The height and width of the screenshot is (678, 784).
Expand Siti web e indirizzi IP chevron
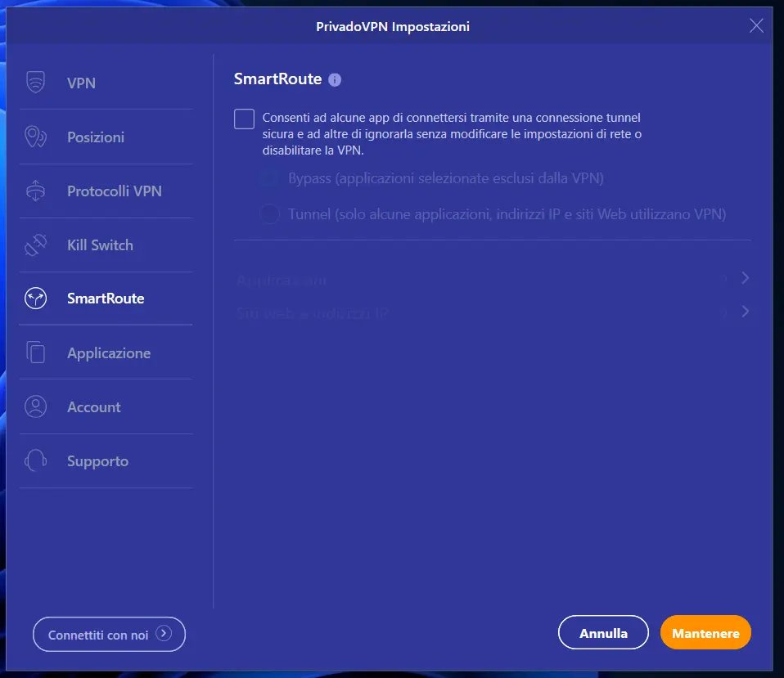point(745,312)
